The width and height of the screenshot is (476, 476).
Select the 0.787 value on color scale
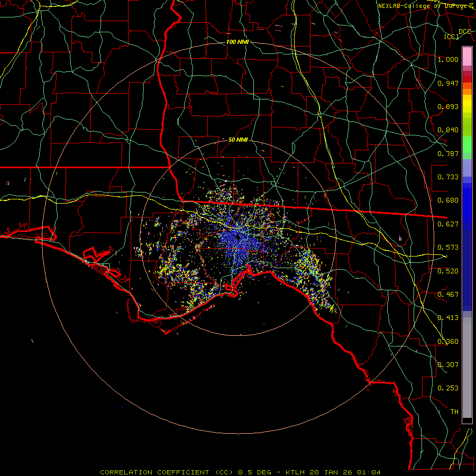pyautogui.click(x=448, y=153)
